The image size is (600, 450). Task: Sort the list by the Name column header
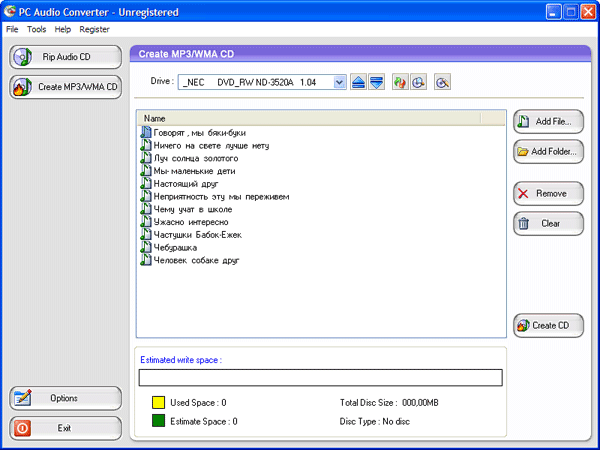tap(309, 119)
